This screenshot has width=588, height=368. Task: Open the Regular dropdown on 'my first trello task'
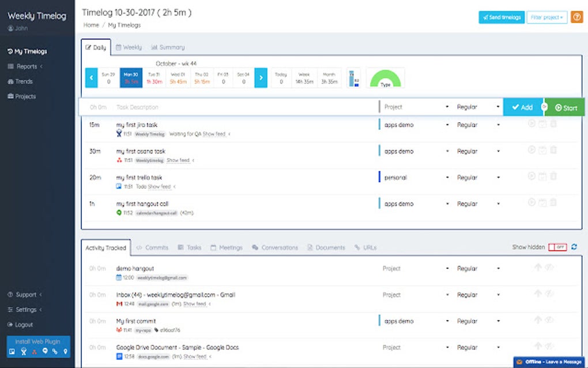[x=477, y=177]
